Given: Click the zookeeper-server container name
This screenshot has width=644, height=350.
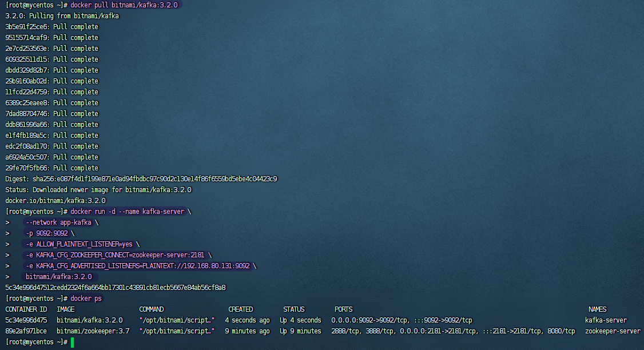Looking at the screenshot, I should [x=613, y=331].
